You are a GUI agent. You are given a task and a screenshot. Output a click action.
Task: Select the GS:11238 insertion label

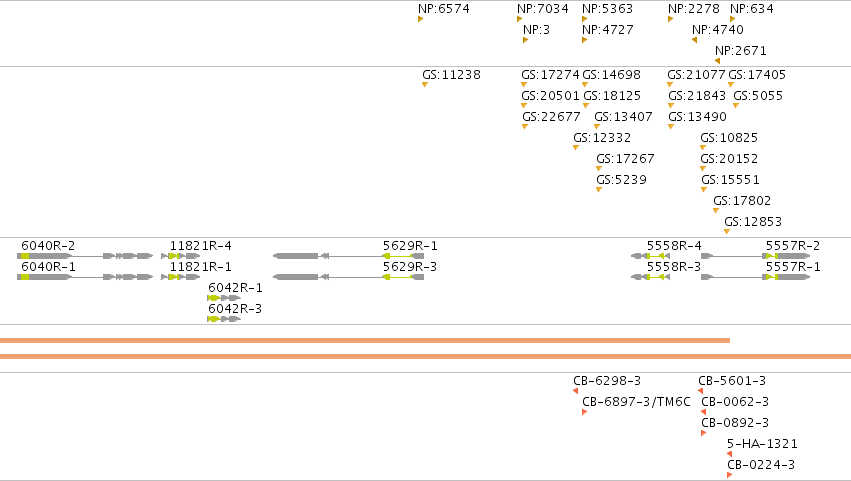point(452,75)
